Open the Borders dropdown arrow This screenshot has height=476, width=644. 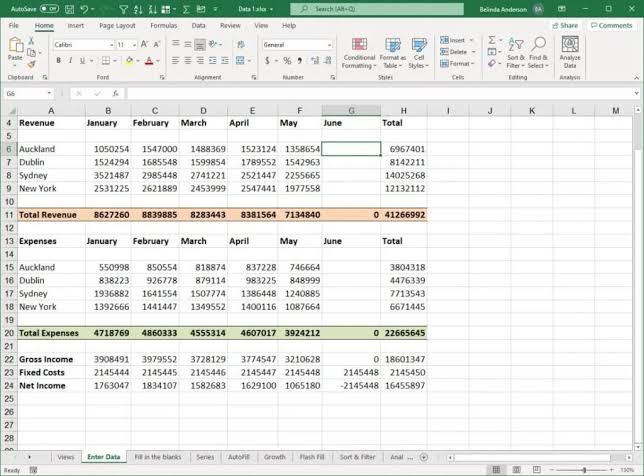point(115,61)
